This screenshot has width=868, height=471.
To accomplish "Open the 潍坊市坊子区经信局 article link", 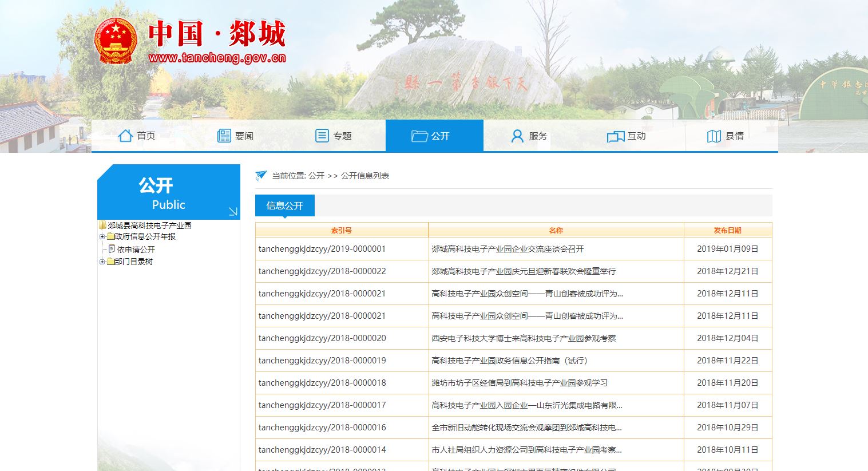I will pyautogui.click(x=520, y=383).
